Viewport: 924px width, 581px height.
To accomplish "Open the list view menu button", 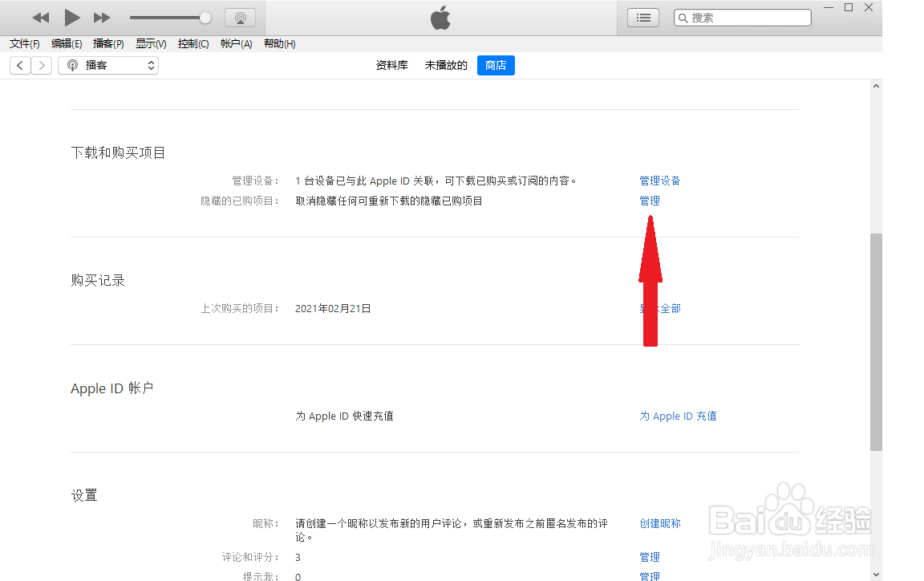I will [x=643, y=18].
